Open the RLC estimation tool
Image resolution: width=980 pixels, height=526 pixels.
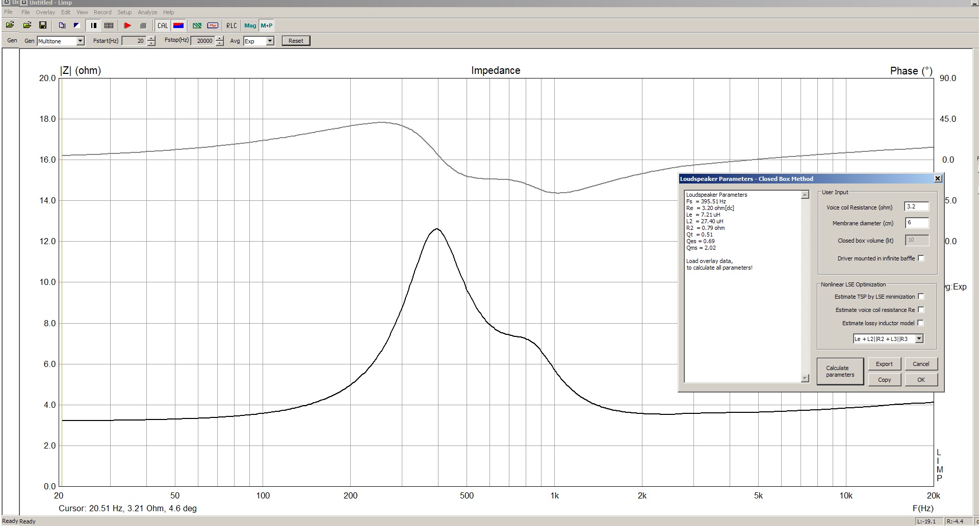[x=231, y=25]
